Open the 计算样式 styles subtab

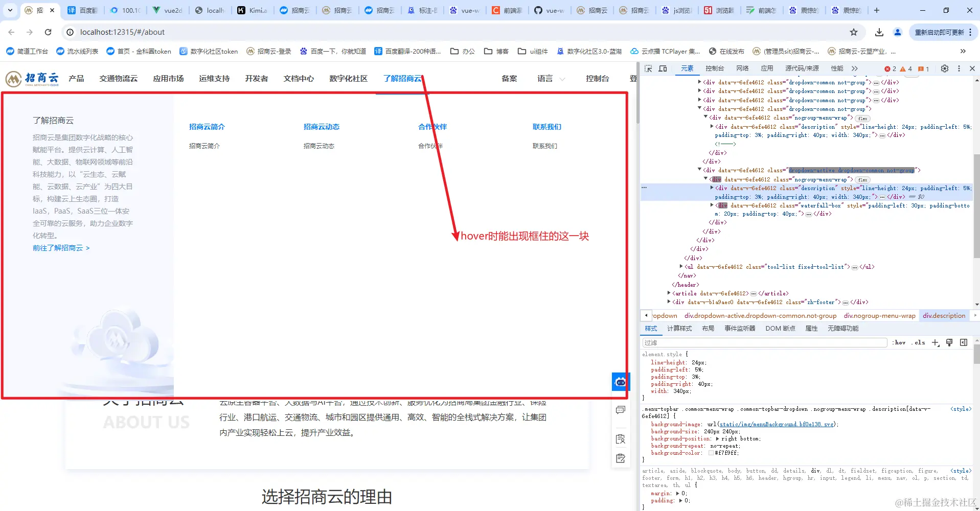click(679, 329)
